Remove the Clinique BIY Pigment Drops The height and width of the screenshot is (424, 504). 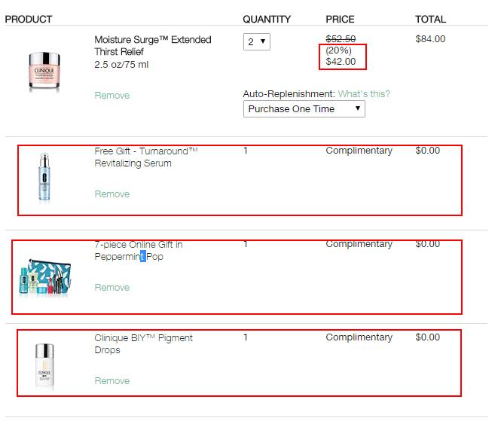pyautogui.click(x=111, y=381)
